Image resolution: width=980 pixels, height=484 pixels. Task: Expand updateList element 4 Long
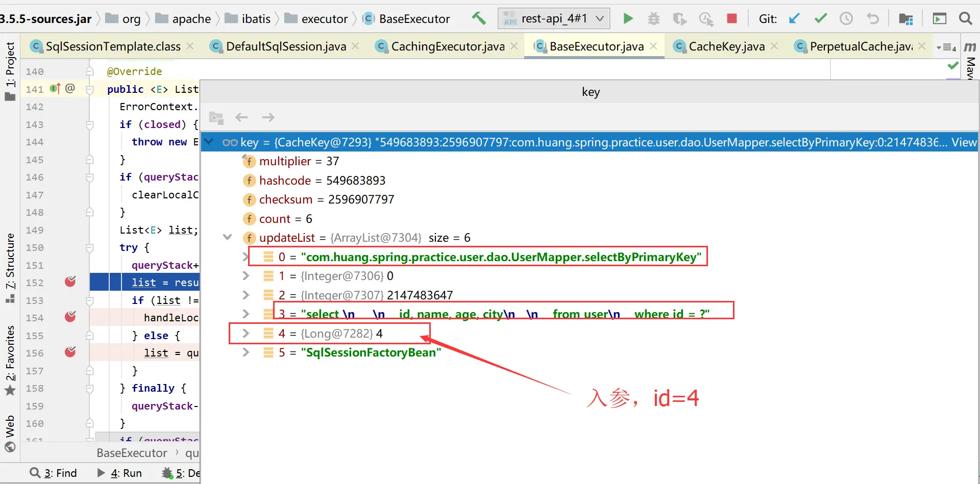(246, 333)
